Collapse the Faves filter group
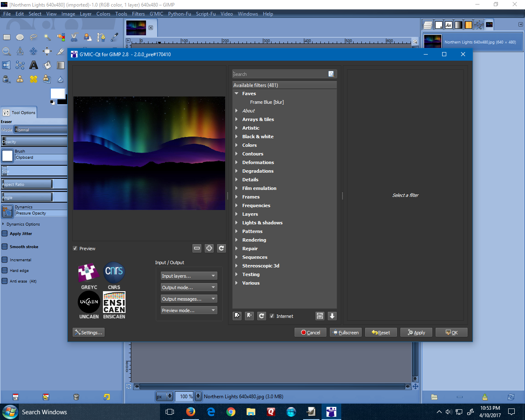This screenshot has height=420, width=525. [237, 94]
